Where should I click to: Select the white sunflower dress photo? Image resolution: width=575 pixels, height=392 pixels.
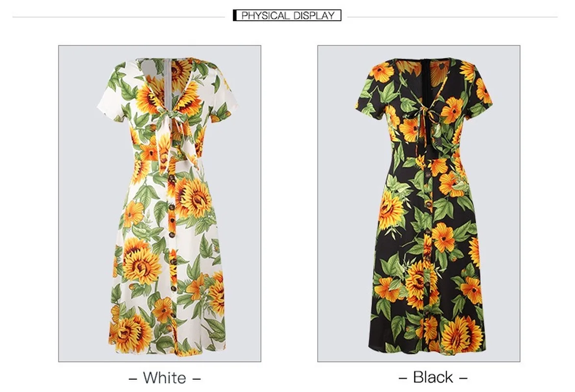159,203
